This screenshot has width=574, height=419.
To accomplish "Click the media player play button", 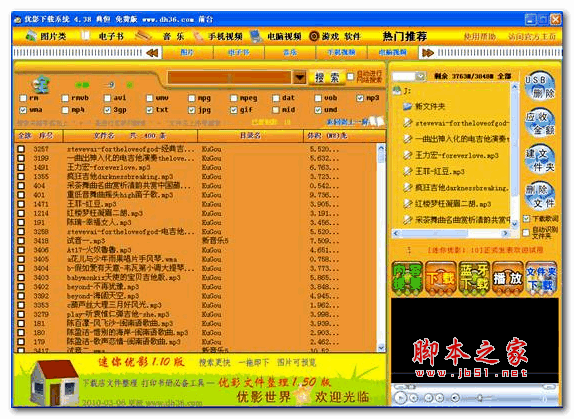I will [400, 397].
